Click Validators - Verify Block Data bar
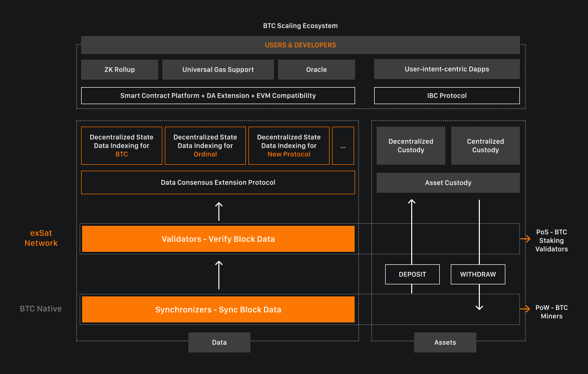 pyautogui.click(x=218, y=239)
